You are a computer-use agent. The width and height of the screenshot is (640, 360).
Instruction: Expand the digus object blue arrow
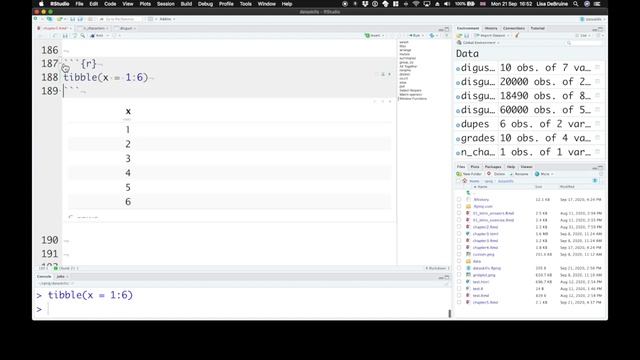458,69
